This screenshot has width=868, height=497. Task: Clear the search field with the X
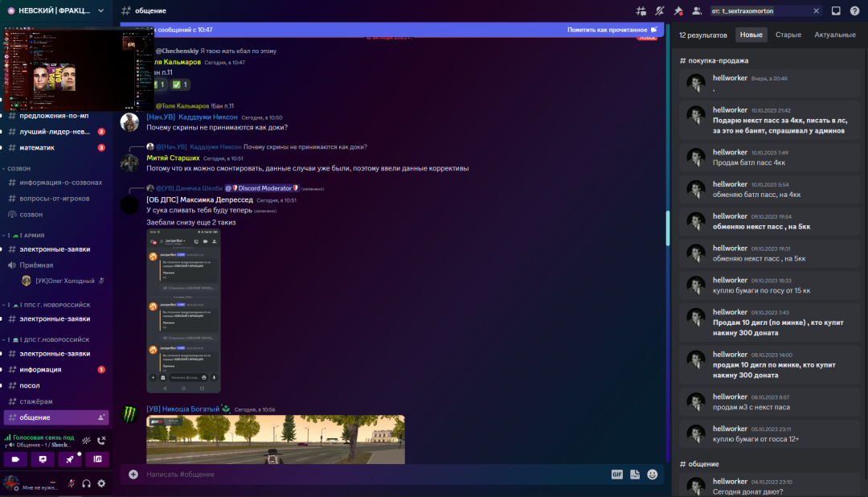[816, 10]
